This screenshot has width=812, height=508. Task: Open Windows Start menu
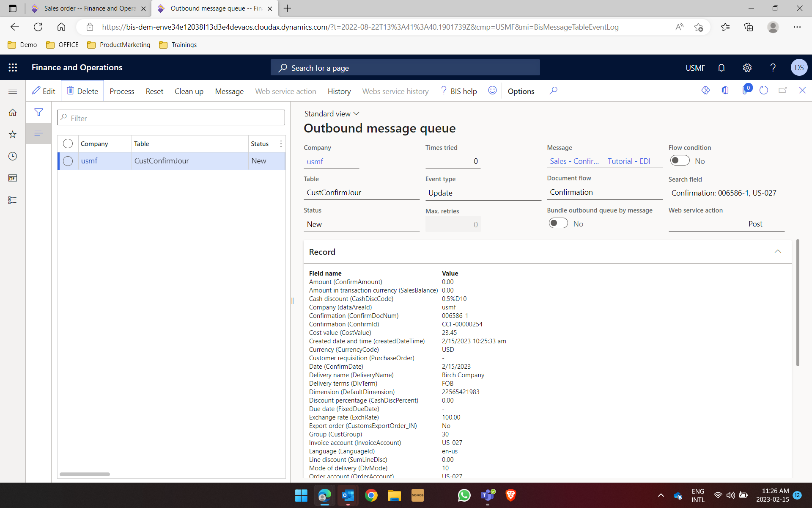coord(301,495)
